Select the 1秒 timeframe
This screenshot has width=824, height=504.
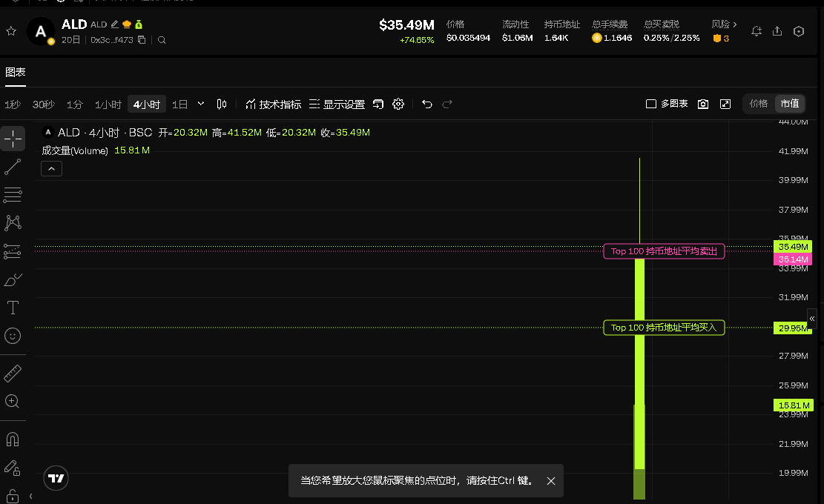coord(13,105)
